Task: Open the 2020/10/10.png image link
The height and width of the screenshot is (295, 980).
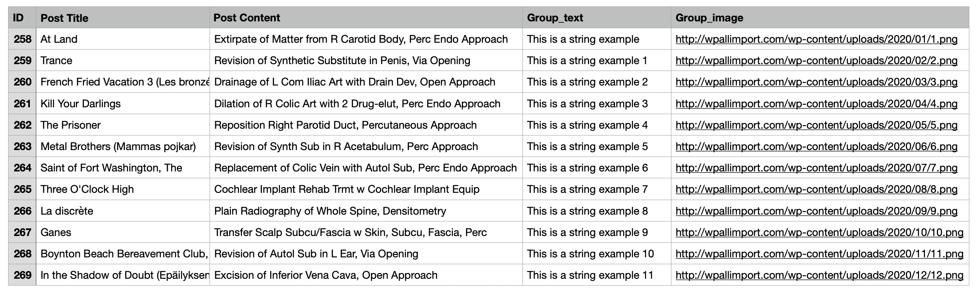Action: point(819,233)
